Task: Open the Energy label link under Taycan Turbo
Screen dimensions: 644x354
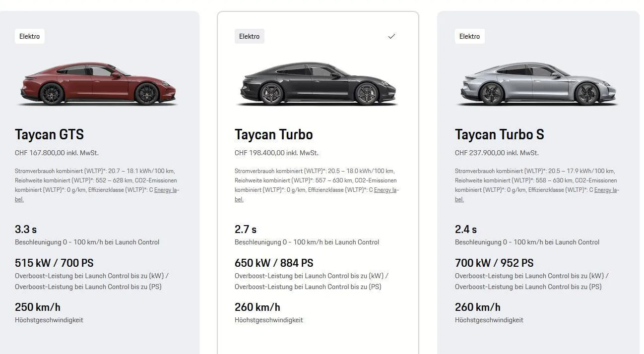Action: [386, 190]
